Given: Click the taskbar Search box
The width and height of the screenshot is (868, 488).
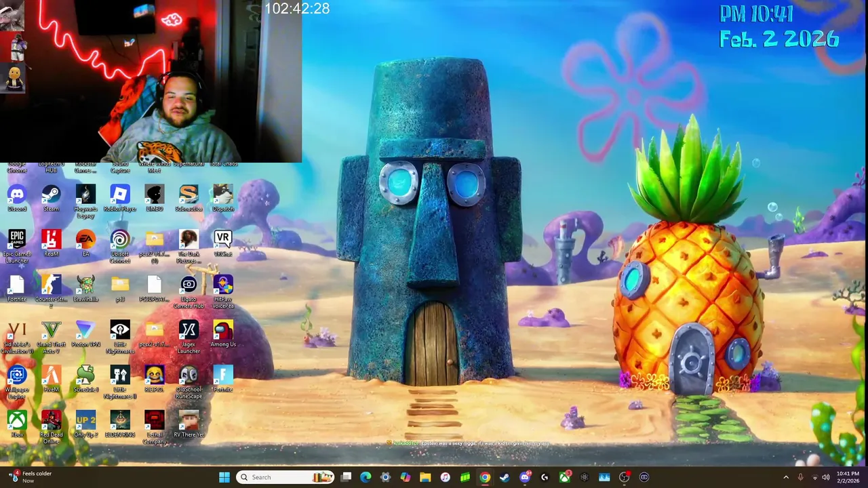Looking at the screenshot, I should [285, 477].
